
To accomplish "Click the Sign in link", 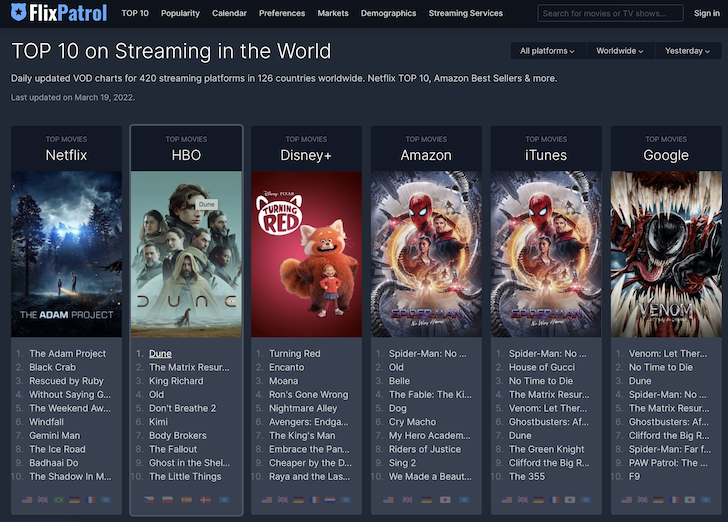I will [707, 13].
